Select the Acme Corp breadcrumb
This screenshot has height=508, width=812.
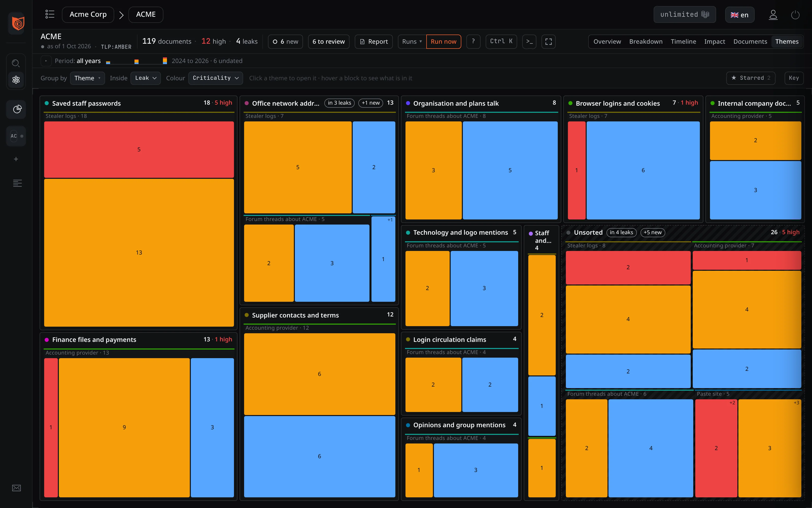coord(88,14)
